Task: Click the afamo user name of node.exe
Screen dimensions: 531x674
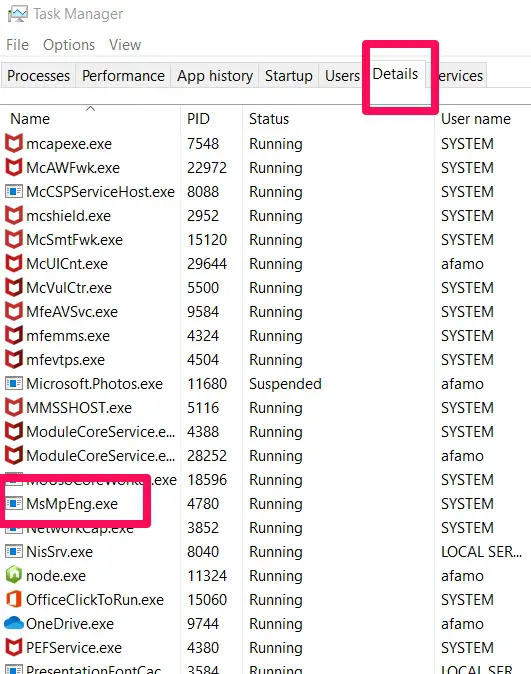Action: point(462,576)
